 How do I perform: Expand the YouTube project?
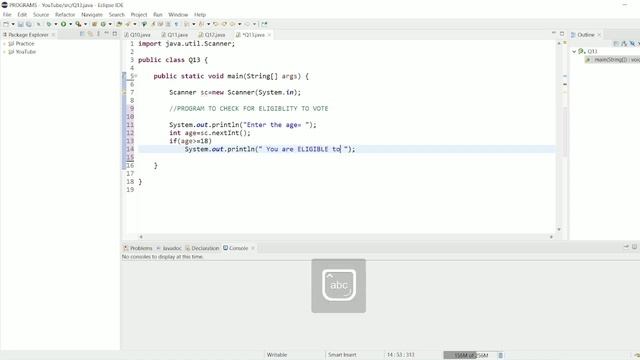pos(4,52)
